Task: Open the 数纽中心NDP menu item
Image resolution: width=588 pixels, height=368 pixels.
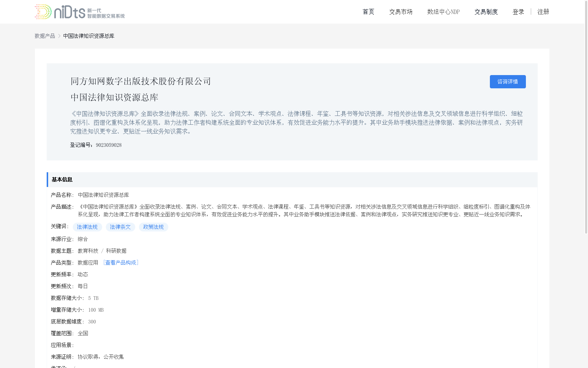Action: [x=443, y=12]
